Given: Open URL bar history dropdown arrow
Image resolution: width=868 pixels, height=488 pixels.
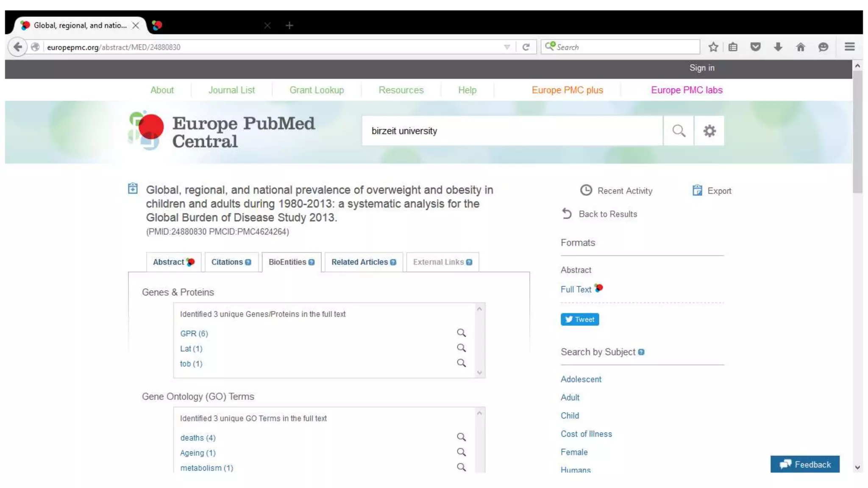Looking at the screenshot, I should (507, 47).
